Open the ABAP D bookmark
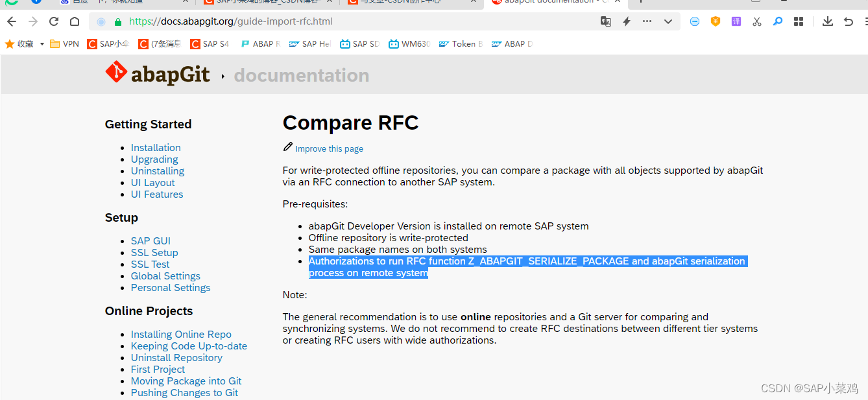This screenshot has width=868, height=400. pyautogui.click(x=512, y=44)
